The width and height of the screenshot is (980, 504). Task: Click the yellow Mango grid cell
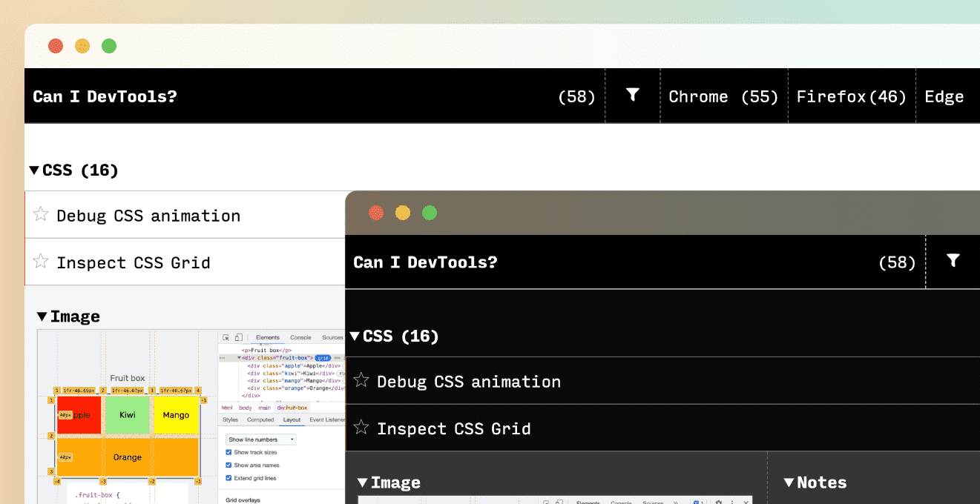pyautogui.click(x=176, y=415)
